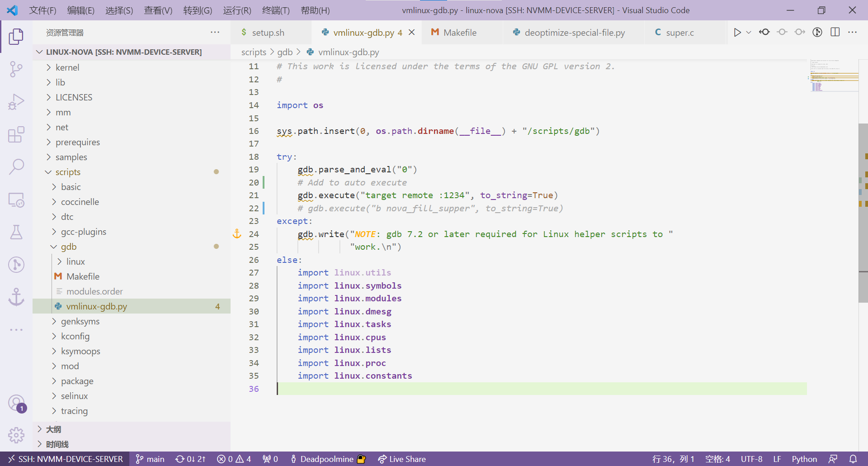Change language mode Python
The width and height of the screenshot is (868, 466).
pos(804,459)
